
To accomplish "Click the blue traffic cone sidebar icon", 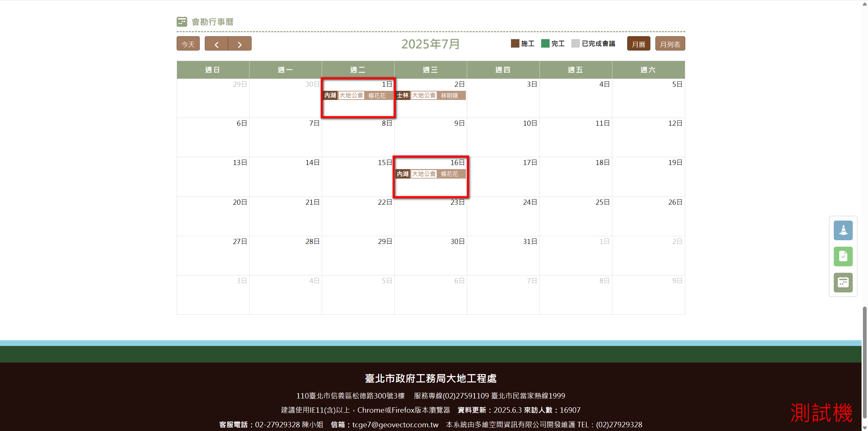I will click(843, 230).
